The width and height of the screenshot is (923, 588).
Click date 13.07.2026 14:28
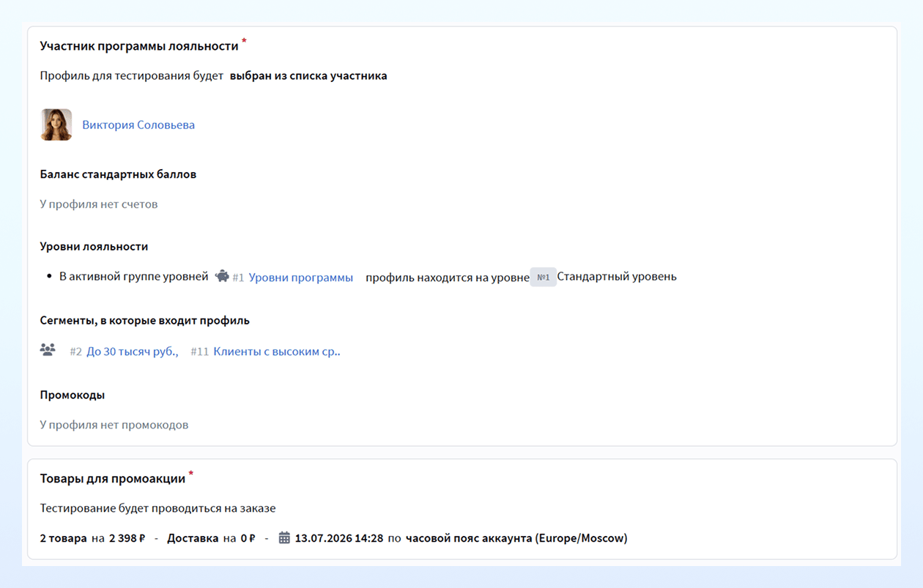coord(339,538)
